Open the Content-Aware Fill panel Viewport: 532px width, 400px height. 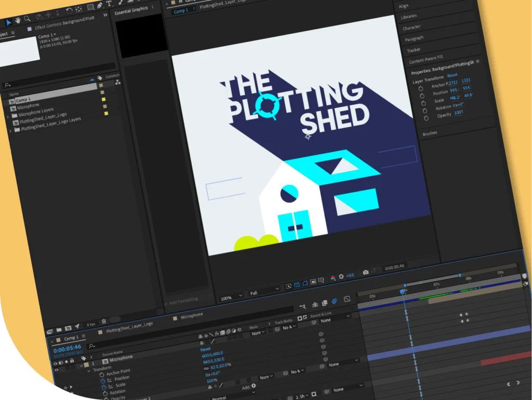[426, 59]
